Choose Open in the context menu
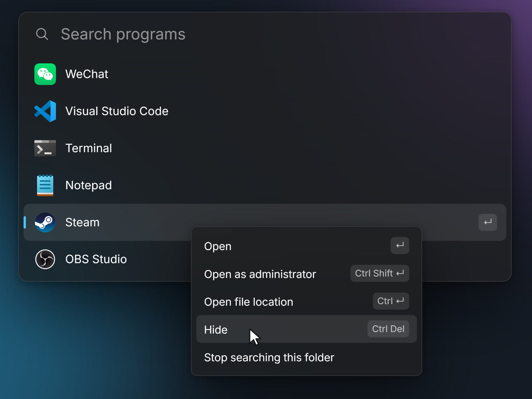 (307, 246)
